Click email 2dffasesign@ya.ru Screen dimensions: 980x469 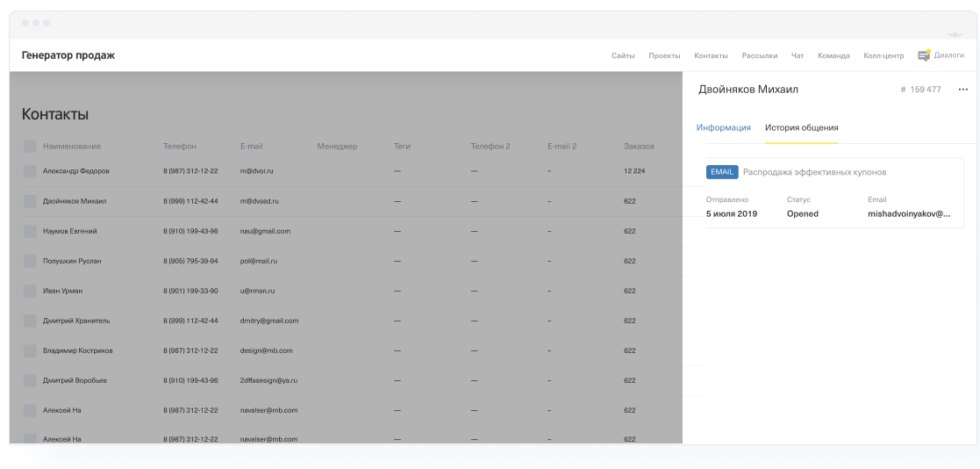point(268,380)
